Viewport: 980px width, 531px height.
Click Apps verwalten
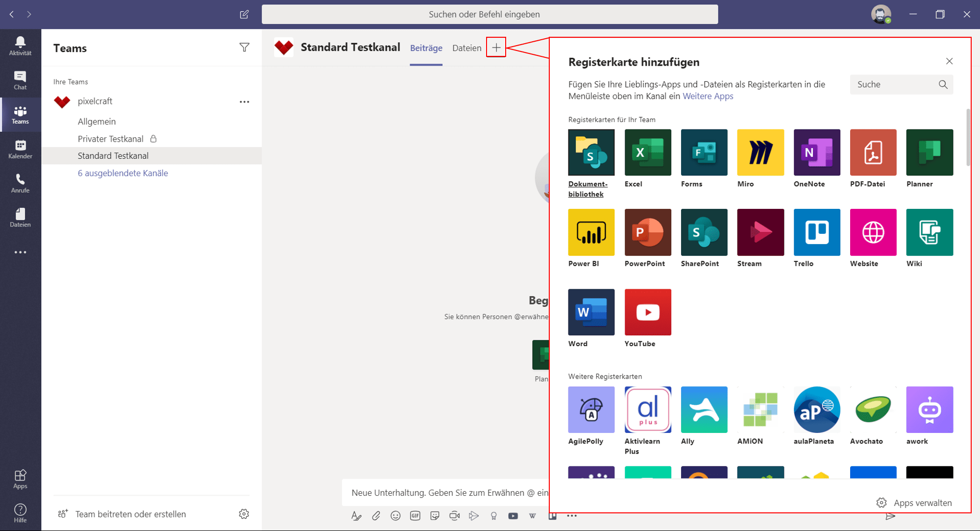click(914, 503)
